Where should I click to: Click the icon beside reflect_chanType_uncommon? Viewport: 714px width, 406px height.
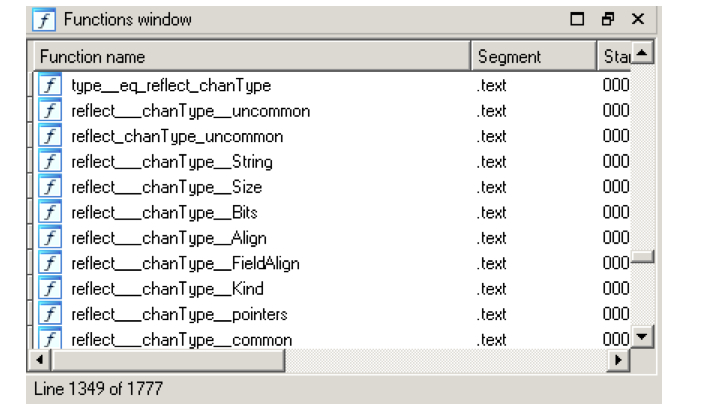(x=50, y=136)
